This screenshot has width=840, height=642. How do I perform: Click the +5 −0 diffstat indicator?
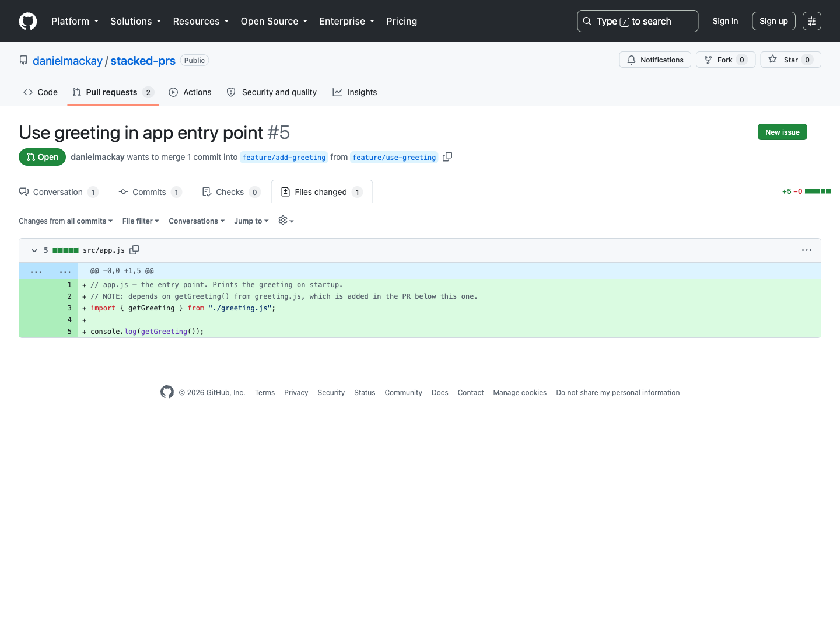pyautogui.click(x=806, y=191)
